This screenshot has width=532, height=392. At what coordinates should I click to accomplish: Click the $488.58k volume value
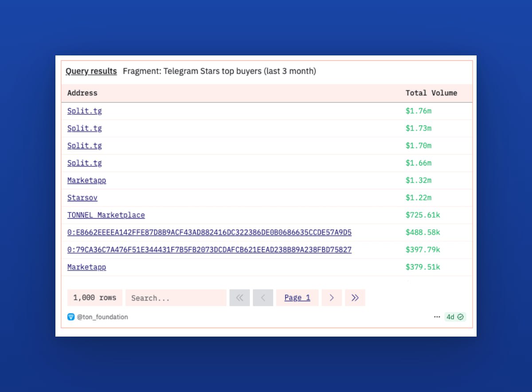[x=423, y=232]
